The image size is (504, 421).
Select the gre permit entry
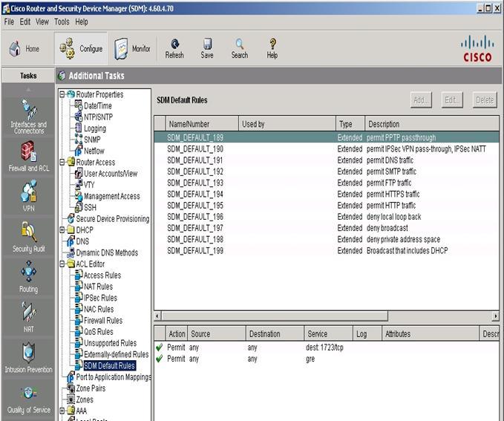point(327,359)
